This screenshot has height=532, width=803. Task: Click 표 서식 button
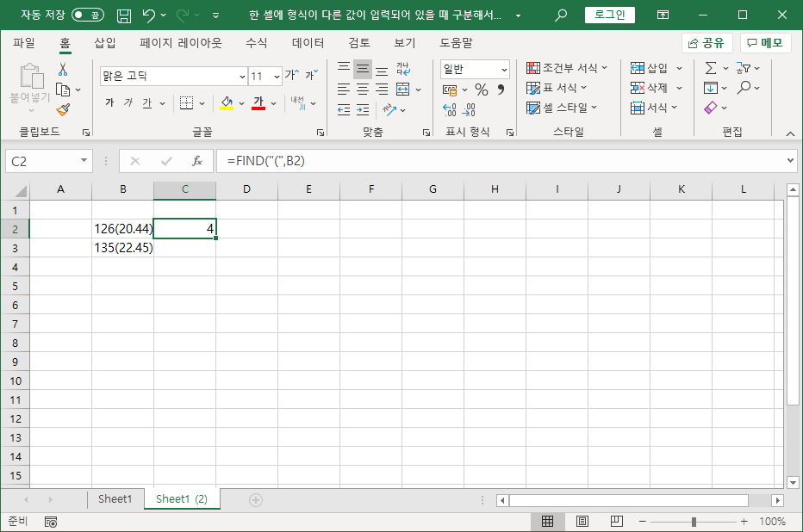tap(557, 88)
